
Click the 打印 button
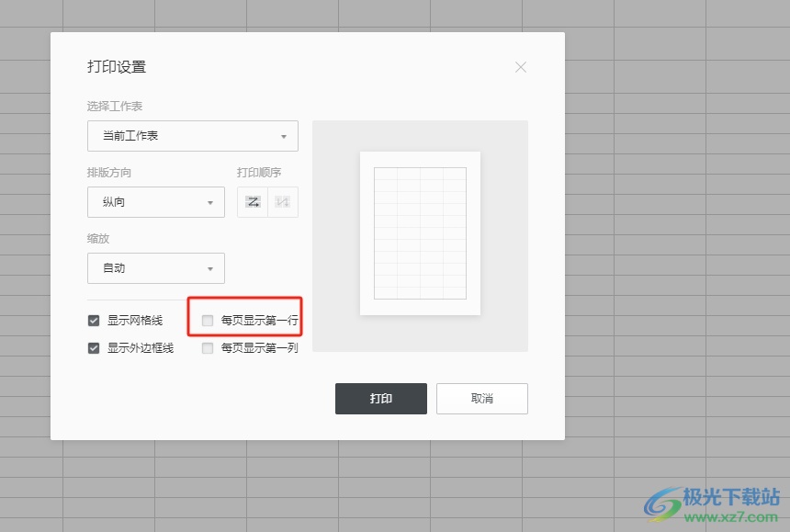(x=381, y=399)
